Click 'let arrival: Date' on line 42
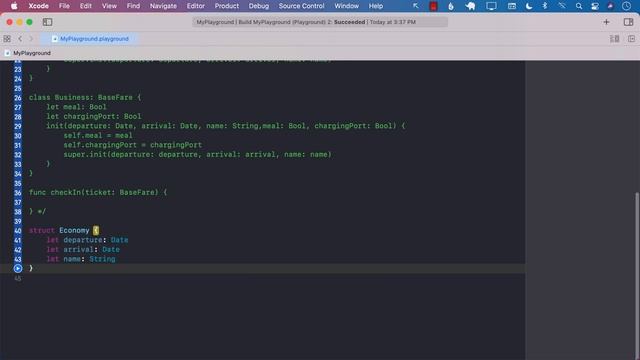 82,249
